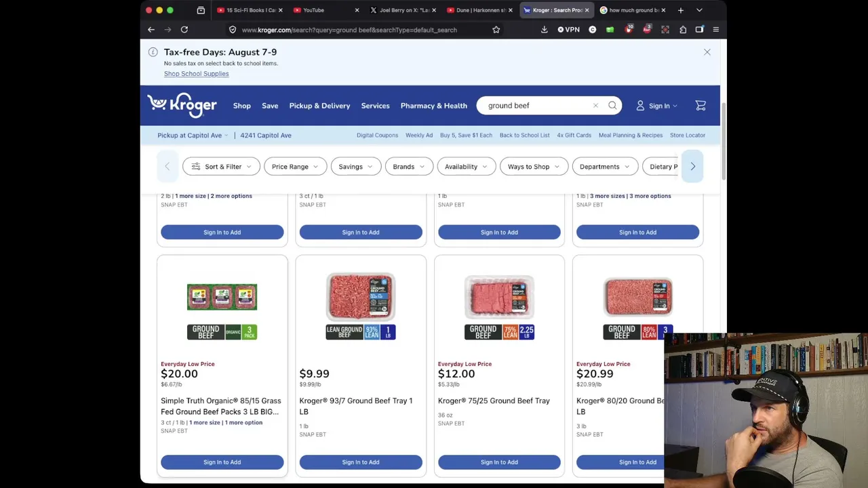Image resolution: width=868 pixels, height=488 pixels.
Task: View site security shield info
Action: [x=233, y=30]
